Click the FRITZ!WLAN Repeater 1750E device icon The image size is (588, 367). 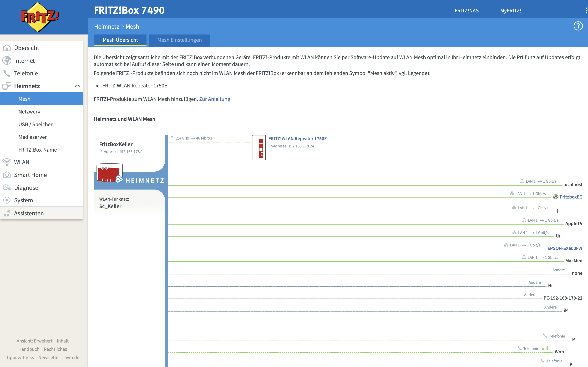(259, 148)
